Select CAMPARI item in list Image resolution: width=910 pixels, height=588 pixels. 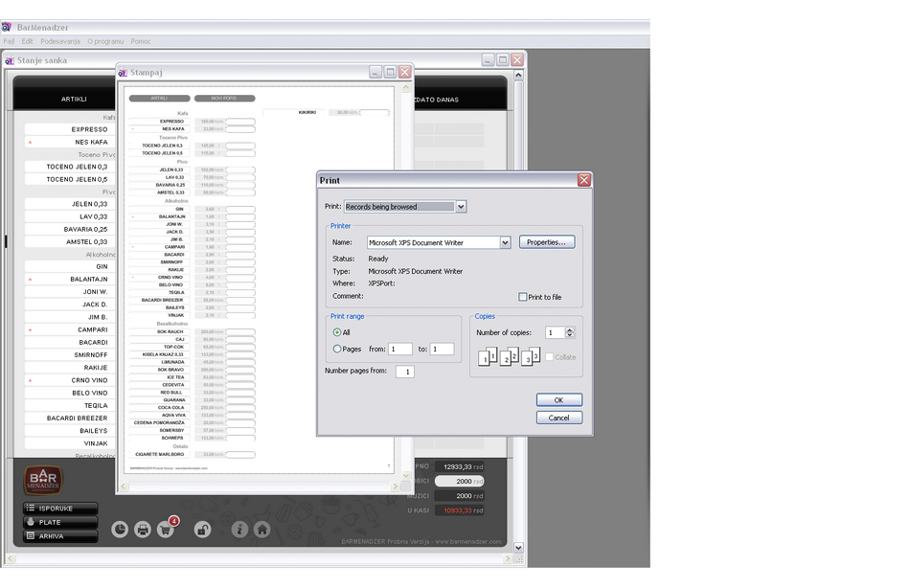pyautogui.click(x=70, y=329)
